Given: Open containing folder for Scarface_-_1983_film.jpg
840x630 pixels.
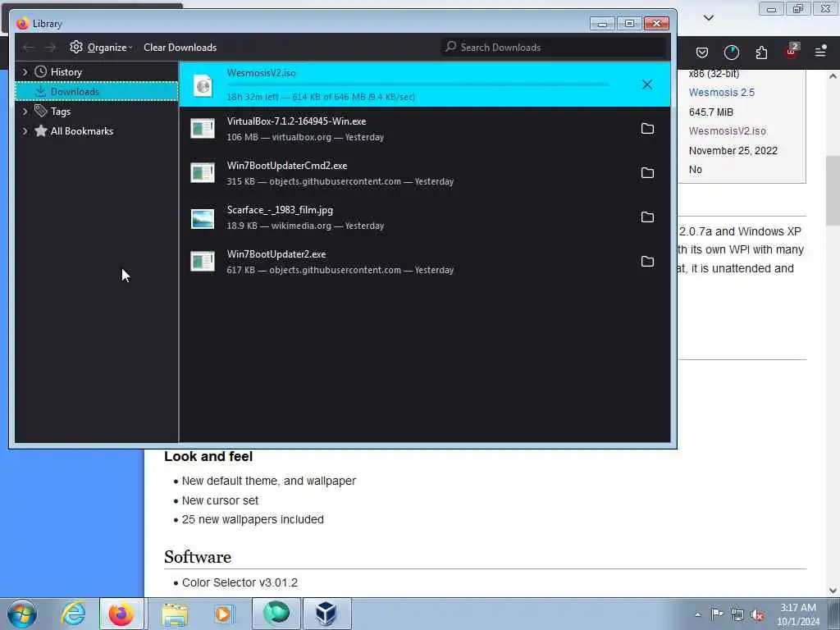Looking at the screenshot, I should point(648,217).
